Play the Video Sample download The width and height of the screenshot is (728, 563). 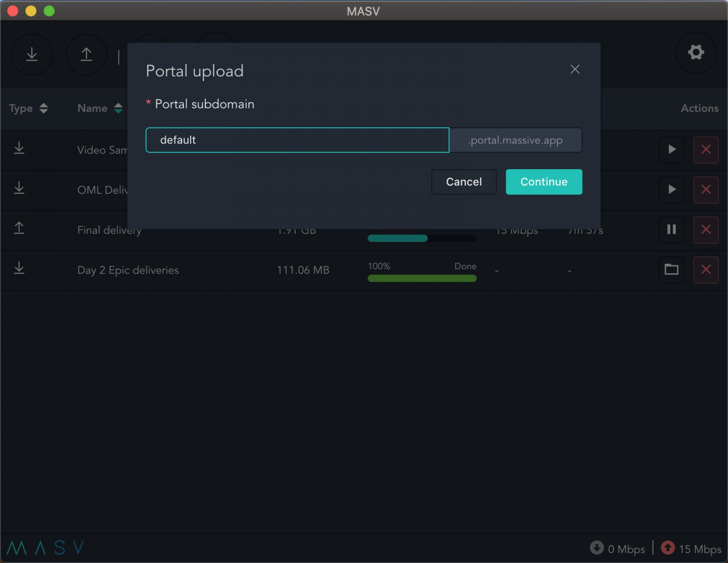pyautogui.click(x=671, y=150)
